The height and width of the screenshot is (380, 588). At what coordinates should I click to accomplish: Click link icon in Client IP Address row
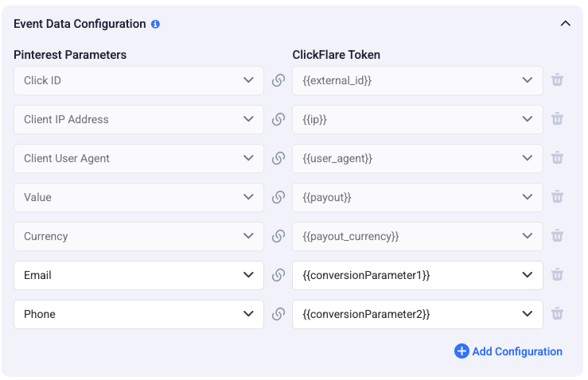[278, 119]
